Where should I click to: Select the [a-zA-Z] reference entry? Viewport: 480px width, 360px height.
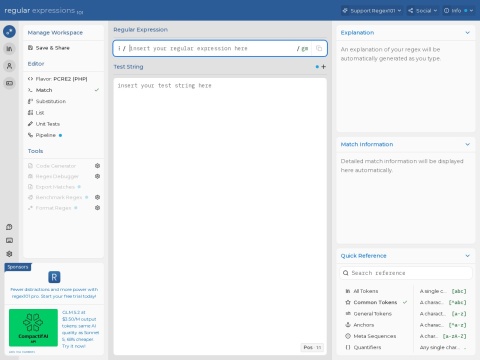(443, 336)
